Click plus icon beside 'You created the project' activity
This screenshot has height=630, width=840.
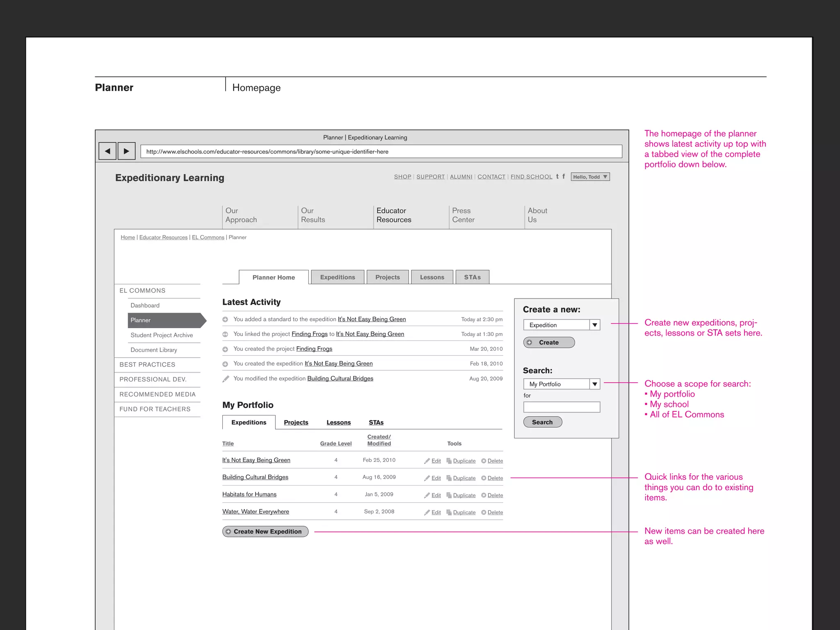point(225,349)
